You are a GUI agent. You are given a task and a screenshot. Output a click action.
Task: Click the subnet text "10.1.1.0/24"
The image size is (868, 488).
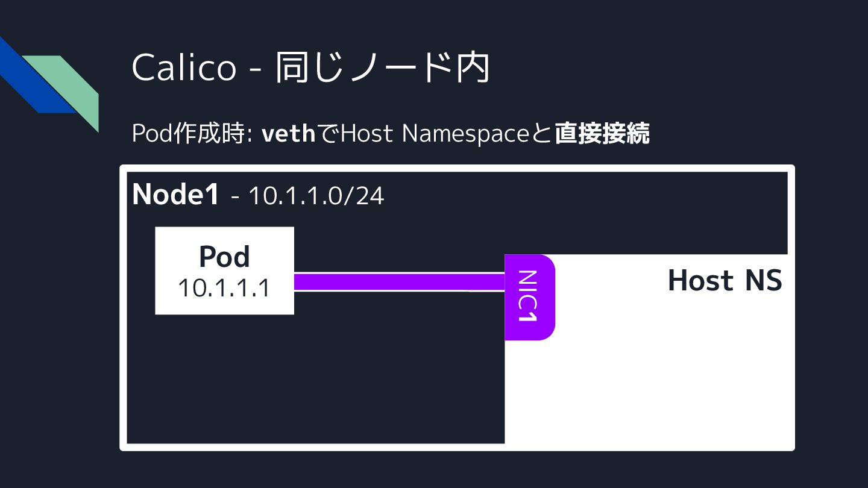coord(316,196)
